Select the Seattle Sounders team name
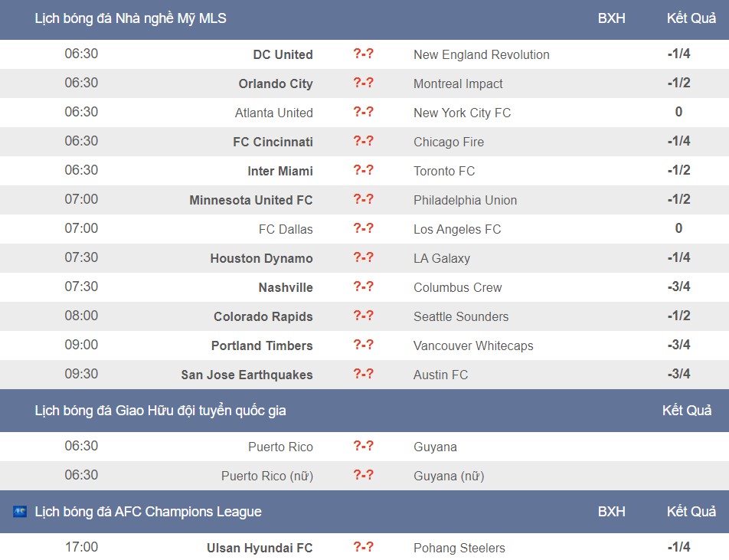 click(x=461, y=316)
